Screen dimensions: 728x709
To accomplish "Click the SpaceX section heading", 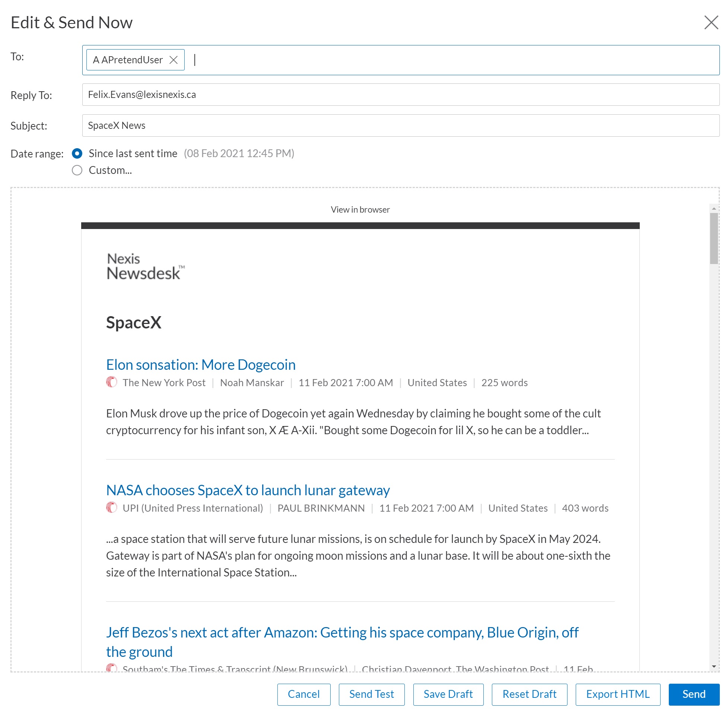I will [x=134, y=322].
